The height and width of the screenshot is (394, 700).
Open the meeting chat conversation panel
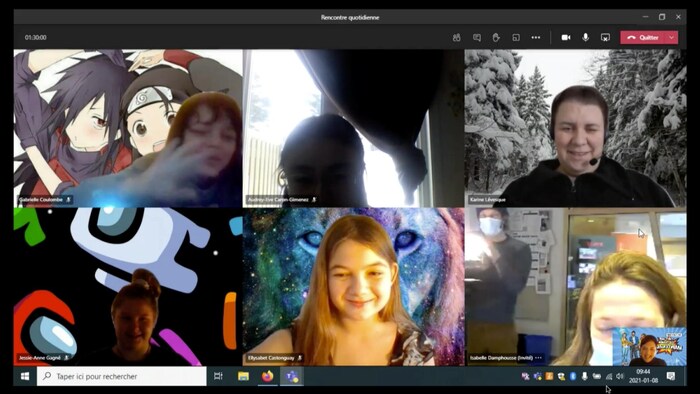477,37
